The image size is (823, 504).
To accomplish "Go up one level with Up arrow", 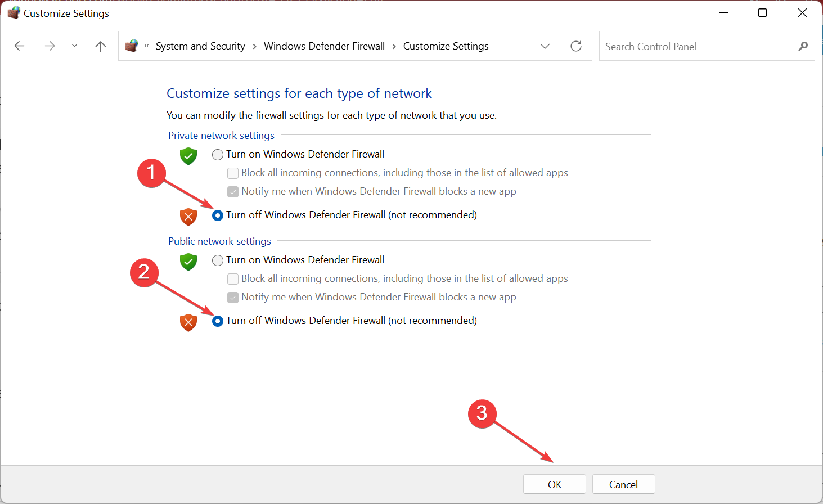I will click(x=101, y=46).
